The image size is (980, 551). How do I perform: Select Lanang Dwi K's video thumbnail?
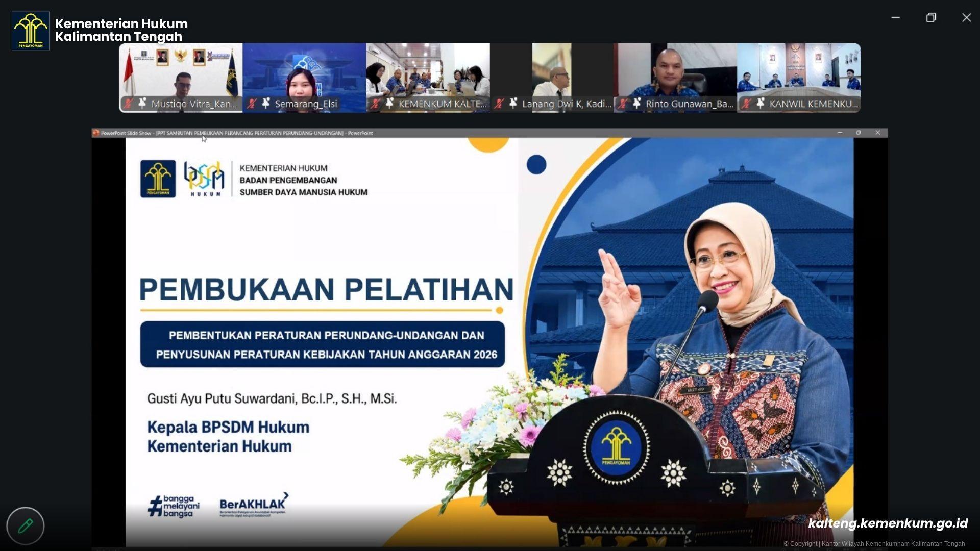pyautogui.click(x=551, y=78)
